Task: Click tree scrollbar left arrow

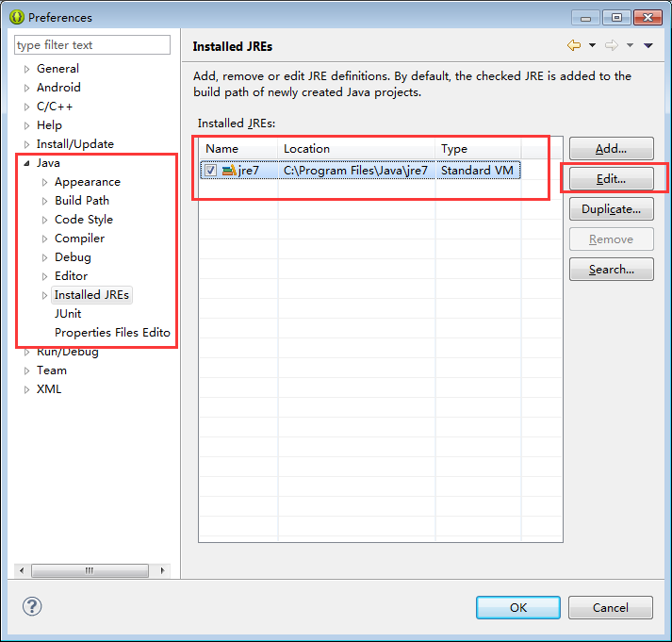Action: (22, 571)
